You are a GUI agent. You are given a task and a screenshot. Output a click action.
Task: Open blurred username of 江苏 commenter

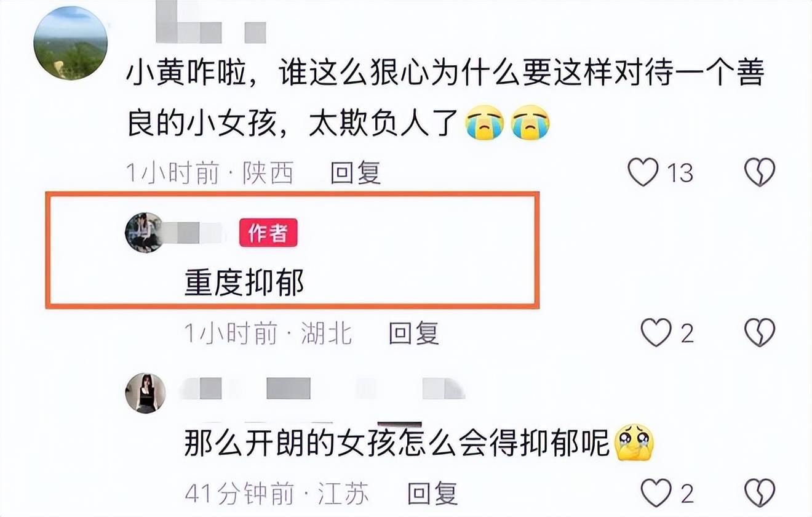click(324, 388)
